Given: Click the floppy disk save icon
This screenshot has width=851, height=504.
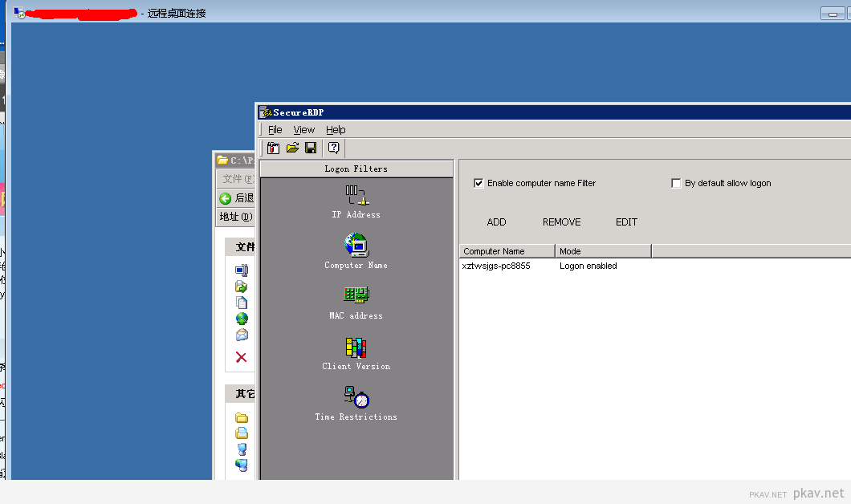Looking at the screenshot, I should click(x=311, y=148).
